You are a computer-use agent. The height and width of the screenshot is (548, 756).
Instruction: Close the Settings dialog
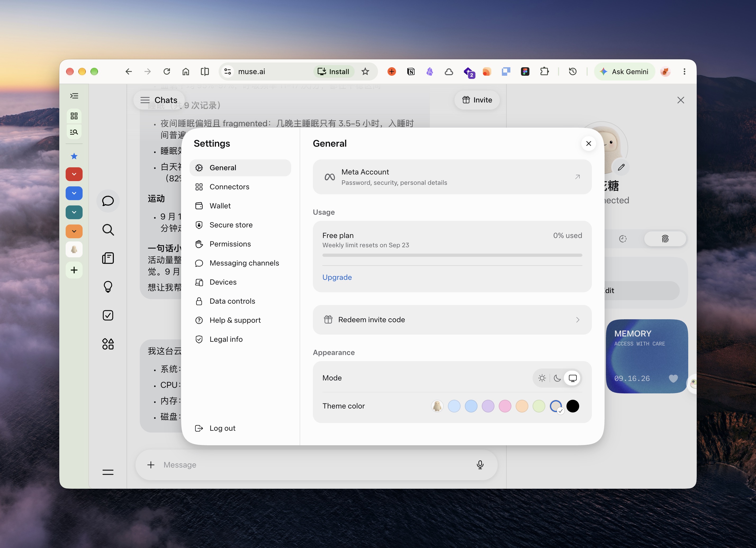pos(589,143)
